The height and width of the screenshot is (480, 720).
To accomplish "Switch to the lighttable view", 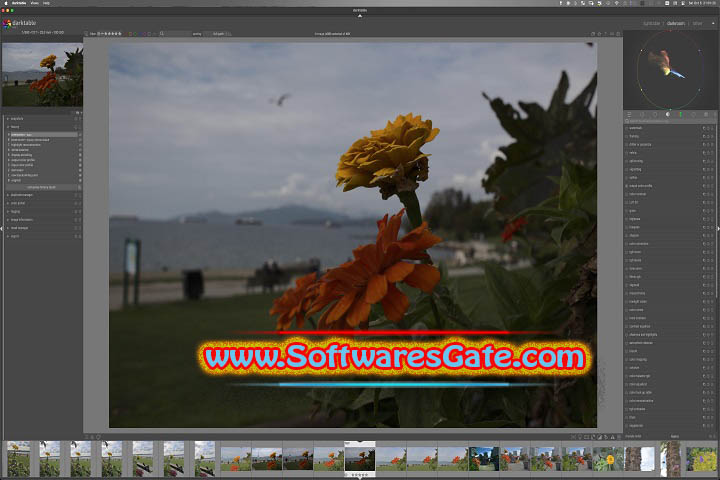I will click(651, 23).
